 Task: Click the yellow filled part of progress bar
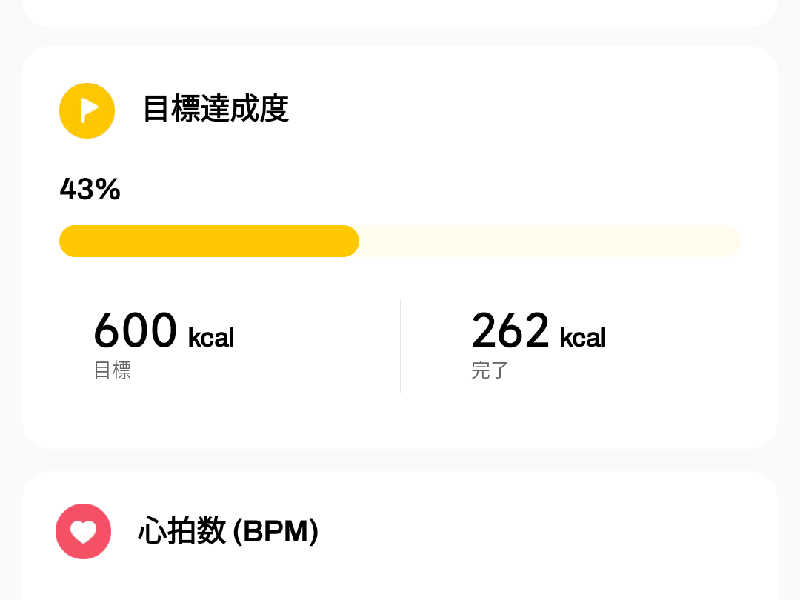coord(209,241)
